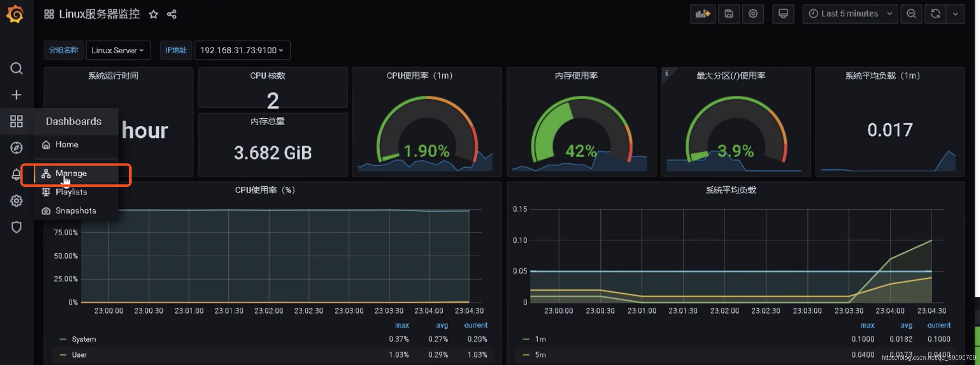Click the dashboard grid icon beside the title
This screenshot has width=980, height=365.
click(49, 14)
